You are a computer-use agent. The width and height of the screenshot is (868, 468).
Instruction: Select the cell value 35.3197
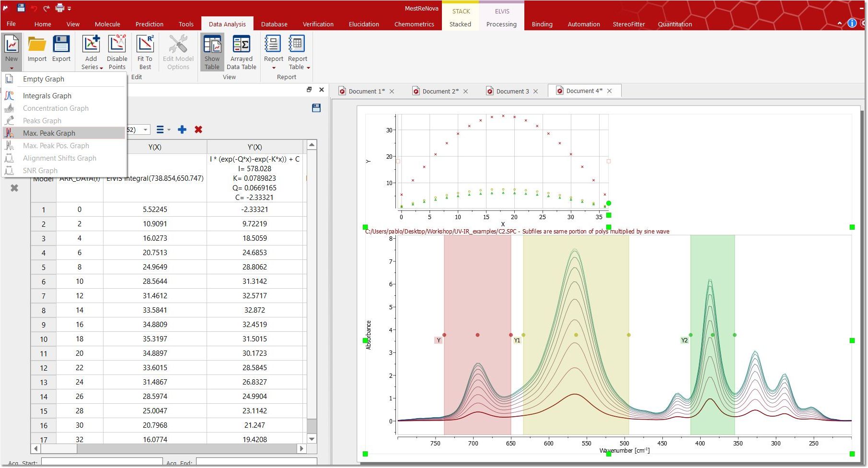point(155,339)
